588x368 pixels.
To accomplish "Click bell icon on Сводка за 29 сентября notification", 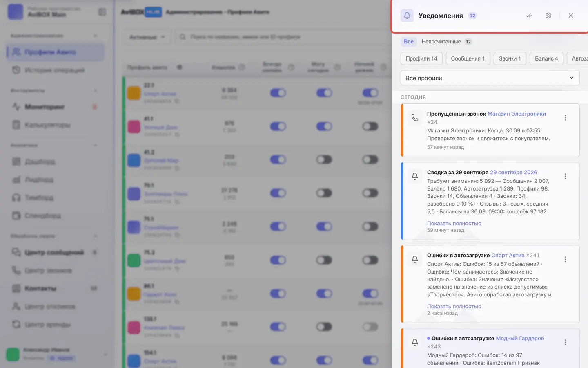I will tap(415, 176).
